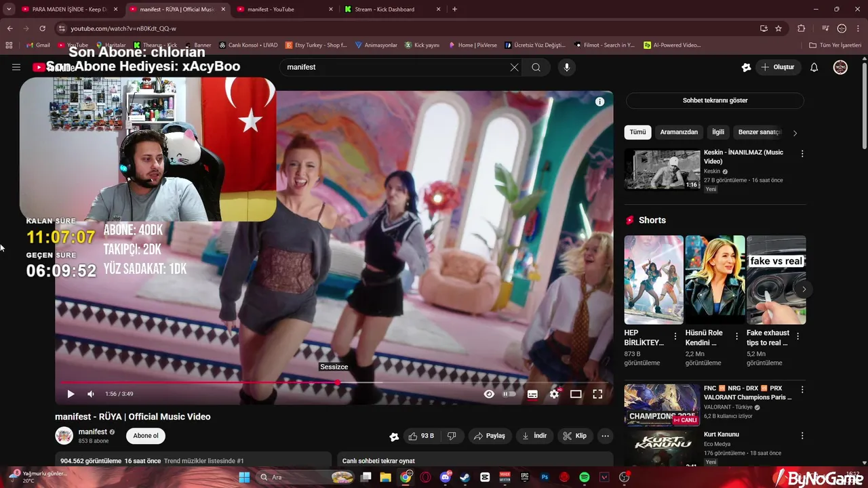Viewport: 868px width, 488px height.
Task: Open video info card icon
Action: tap(599, 102)
